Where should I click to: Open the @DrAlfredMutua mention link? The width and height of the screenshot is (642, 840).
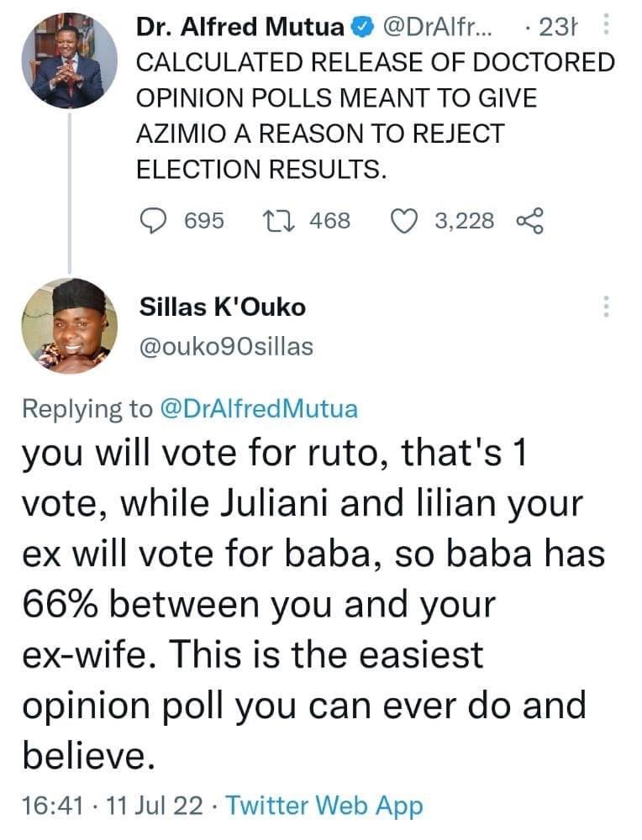click(259, 409)
